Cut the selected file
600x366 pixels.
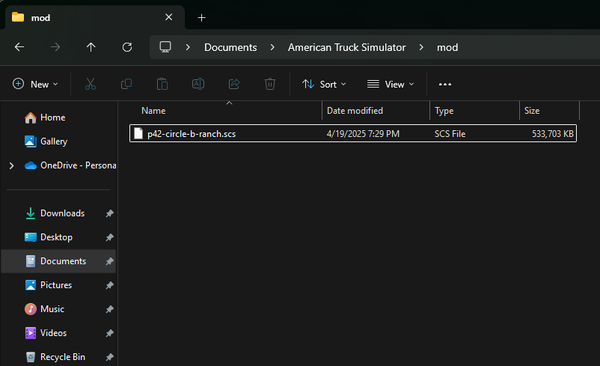point(90,84)
